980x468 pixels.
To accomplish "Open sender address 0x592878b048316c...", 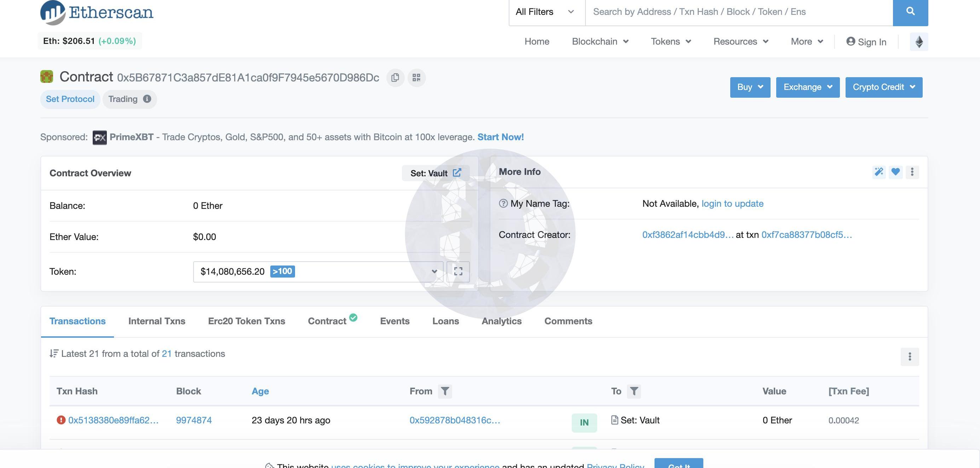I will coord(455,420).
